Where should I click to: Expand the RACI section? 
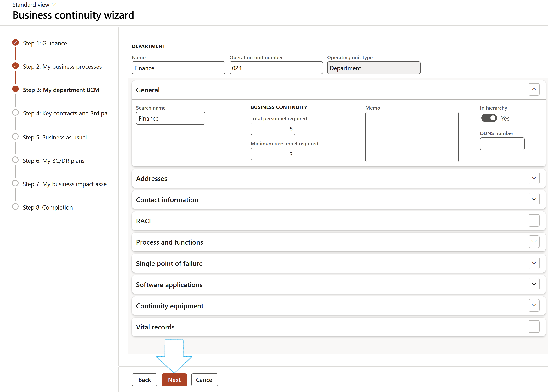tap(534, 221)
